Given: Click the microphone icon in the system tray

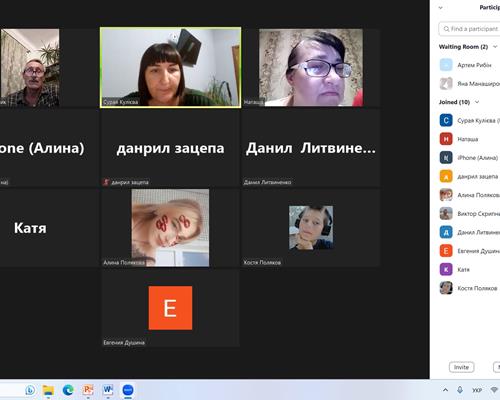Looking at the screenshot, I should click(x=460, y=390).
